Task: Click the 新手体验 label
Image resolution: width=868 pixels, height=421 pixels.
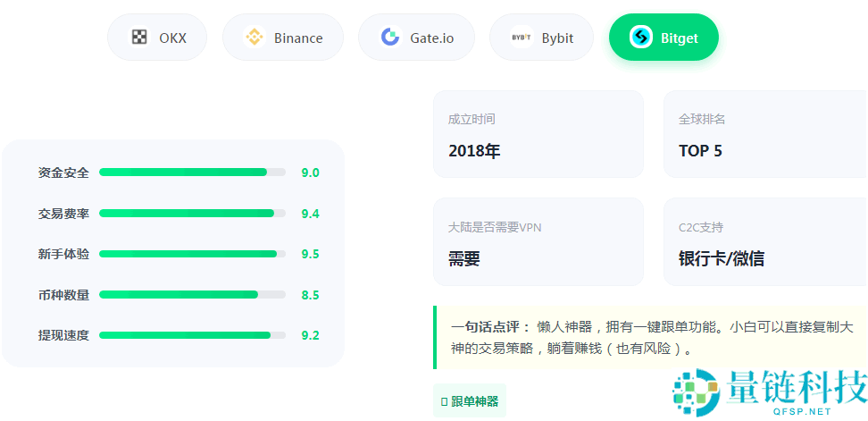Action: [x=63, y=254]
